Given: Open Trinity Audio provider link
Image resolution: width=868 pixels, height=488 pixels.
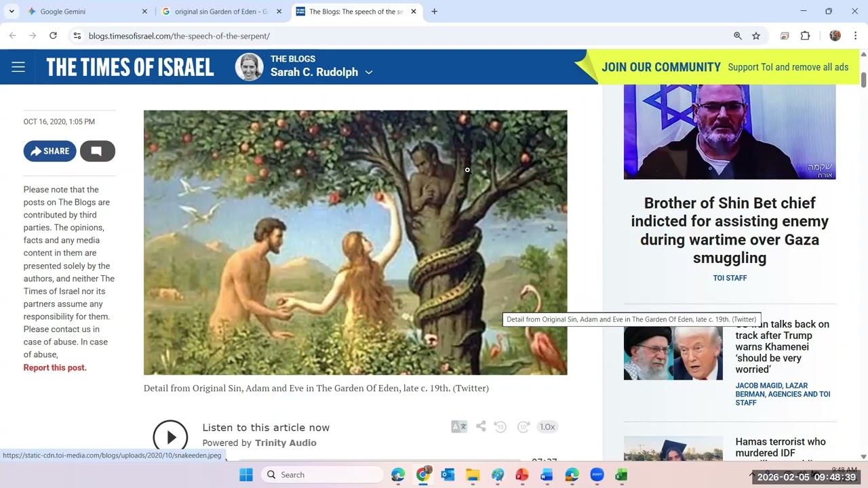Looking at the screenshot, I should 285,443.
